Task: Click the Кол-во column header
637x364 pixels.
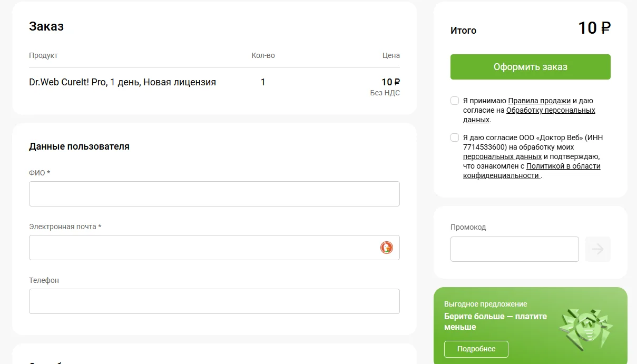Action: point(263,55)
